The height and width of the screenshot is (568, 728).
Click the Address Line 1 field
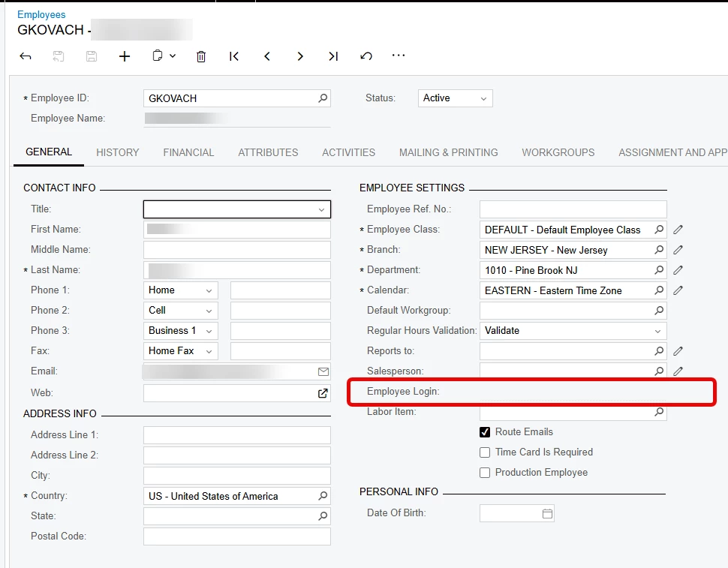[236, 435]
